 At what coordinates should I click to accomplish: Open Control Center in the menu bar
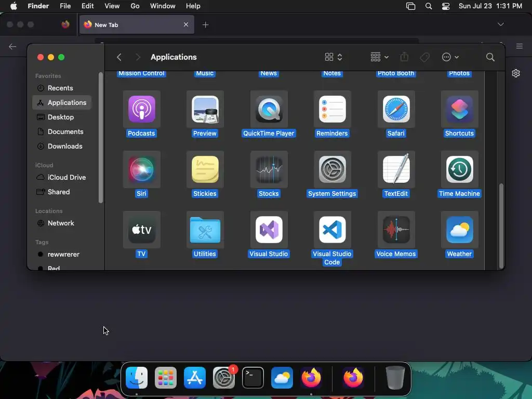(x=445, y=6)
